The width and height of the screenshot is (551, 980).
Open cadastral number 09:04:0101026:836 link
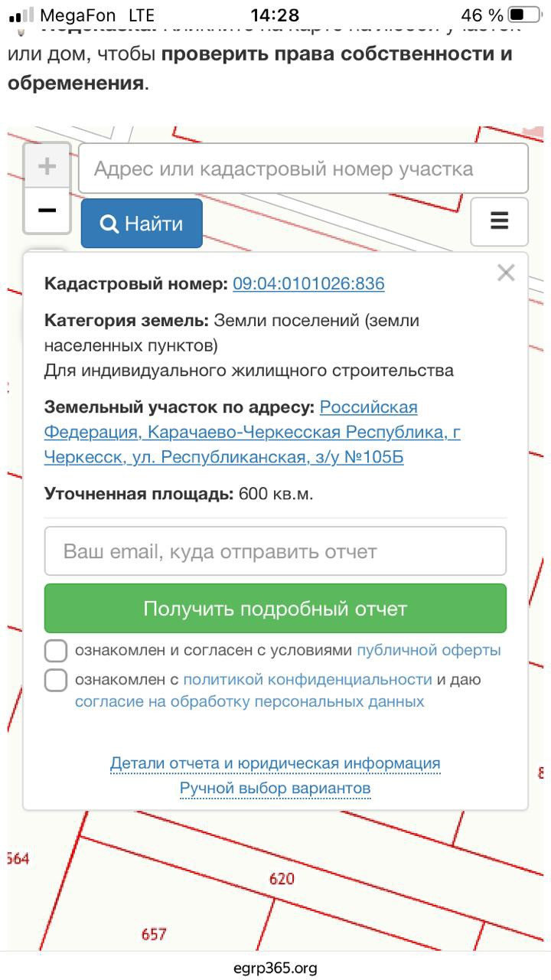coord(308,283)
